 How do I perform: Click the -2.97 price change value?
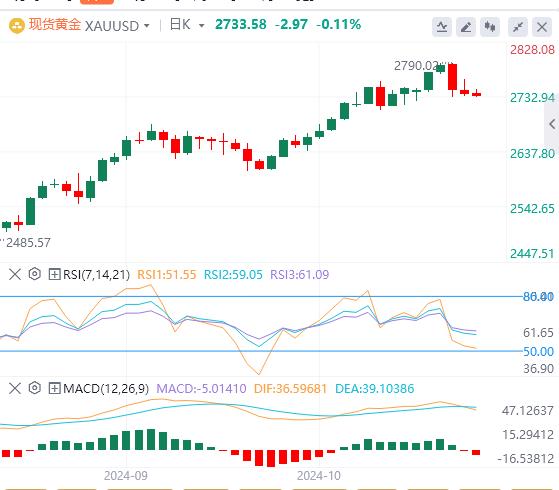[291, 25]
